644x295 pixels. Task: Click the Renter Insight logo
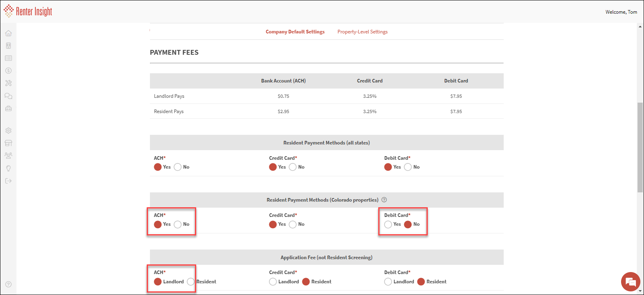(x=28, y=11)
